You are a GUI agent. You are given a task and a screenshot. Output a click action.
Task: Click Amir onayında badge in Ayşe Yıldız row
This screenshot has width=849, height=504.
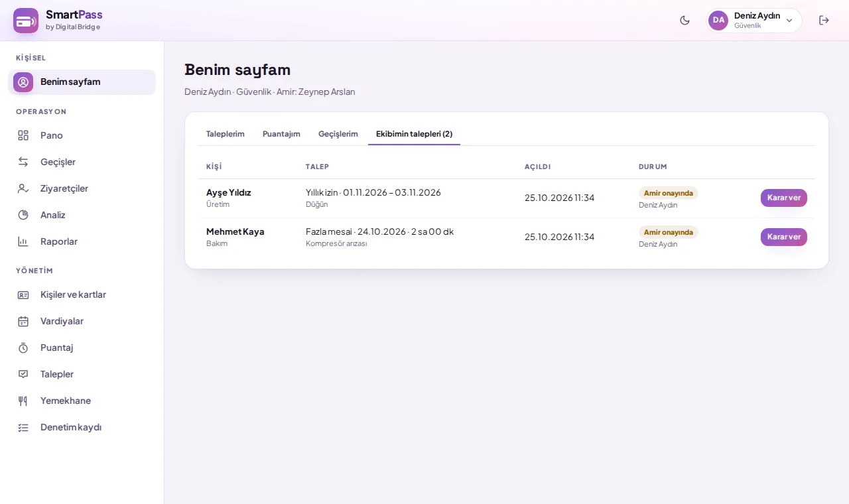(669, 193)
